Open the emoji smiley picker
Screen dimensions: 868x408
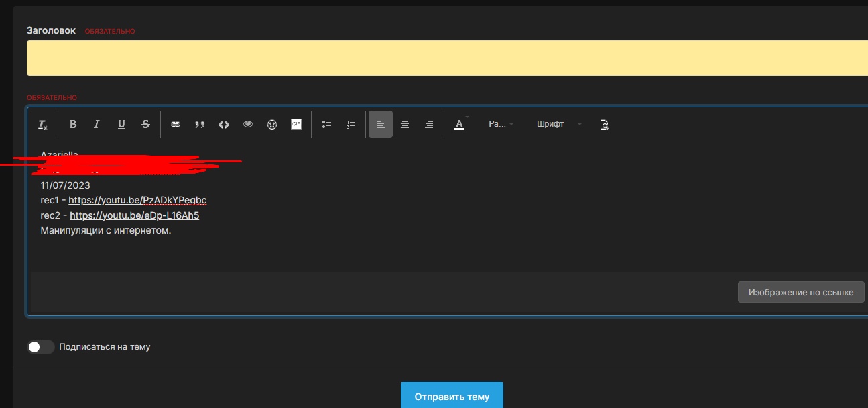click(272, 124)
